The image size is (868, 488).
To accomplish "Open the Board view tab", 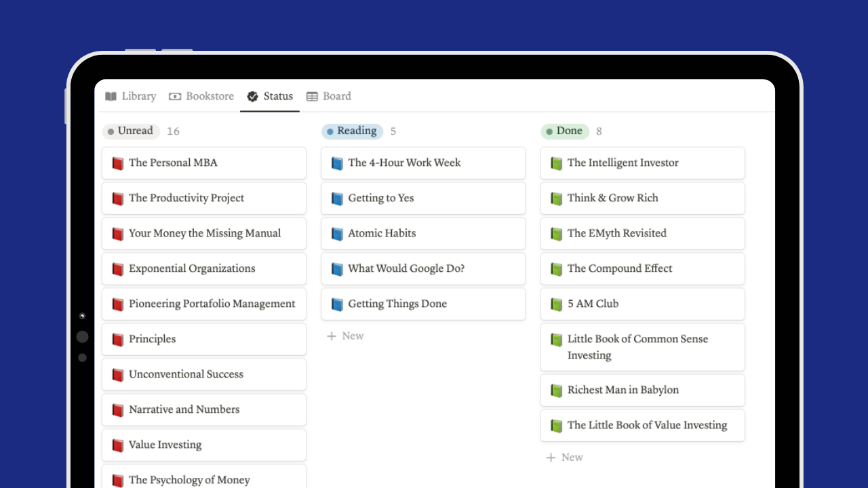I will click(329, 96).
